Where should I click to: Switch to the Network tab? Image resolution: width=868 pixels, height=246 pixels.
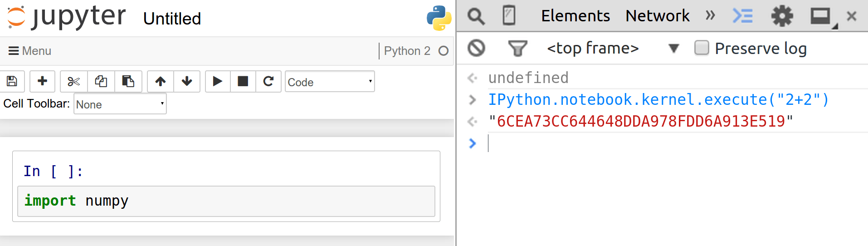[658, 16]
